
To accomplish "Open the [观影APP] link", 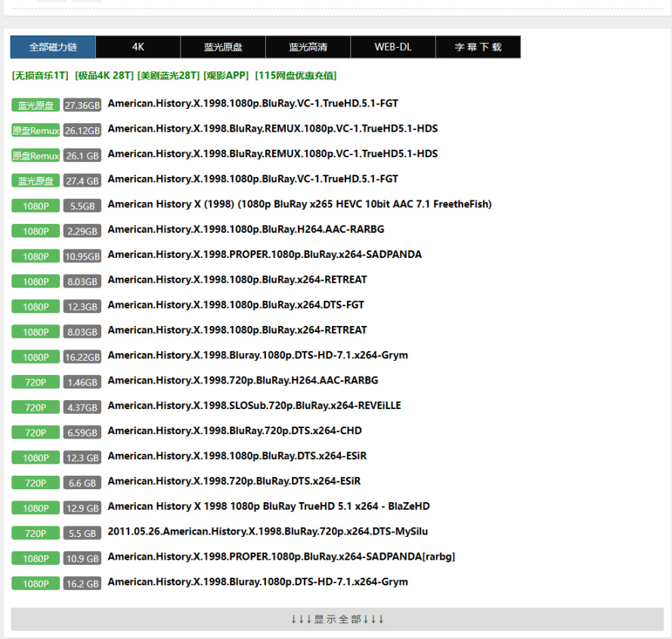I will click(226, 76).
